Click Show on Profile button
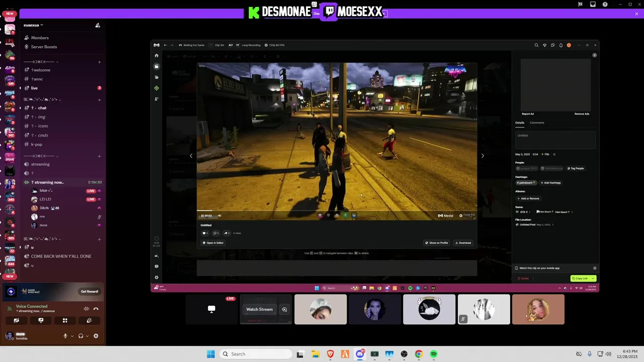Screen dimensions: 644x362 [x=437, y=243]
